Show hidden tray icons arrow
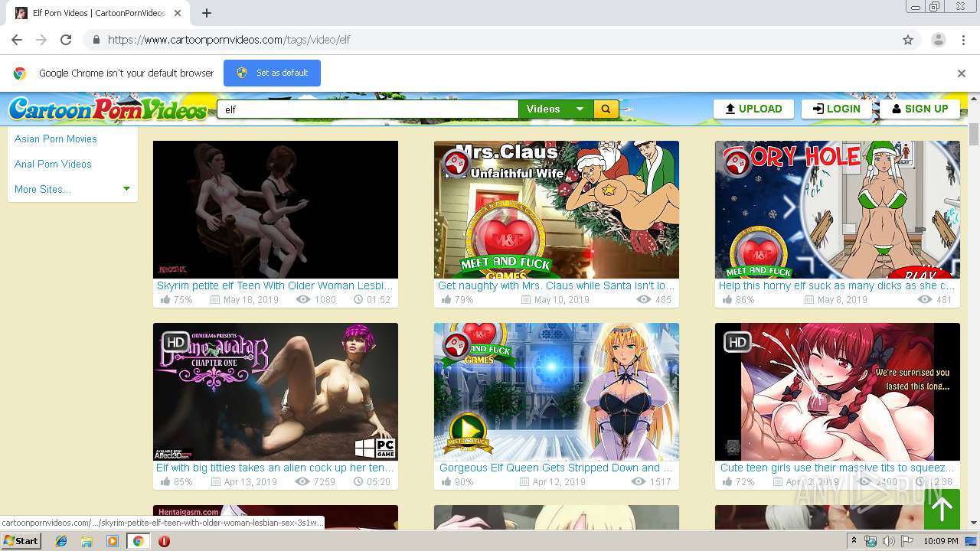980x551 pixels. click(854, 541)
